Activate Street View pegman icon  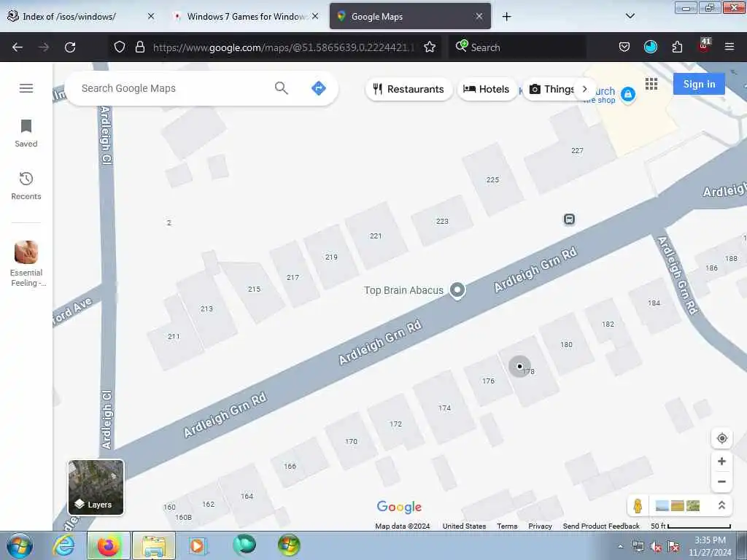coord(638,506)
